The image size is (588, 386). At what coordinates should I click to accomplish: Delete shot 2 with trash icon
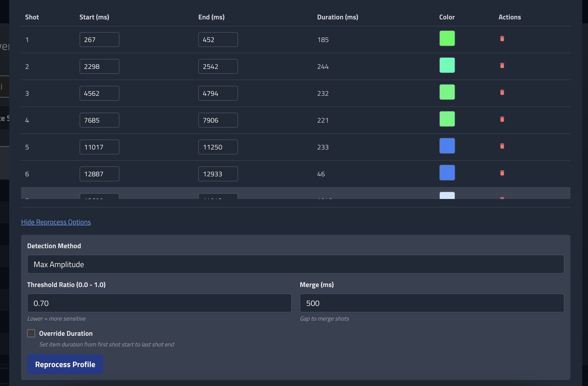tap(502, 65)
